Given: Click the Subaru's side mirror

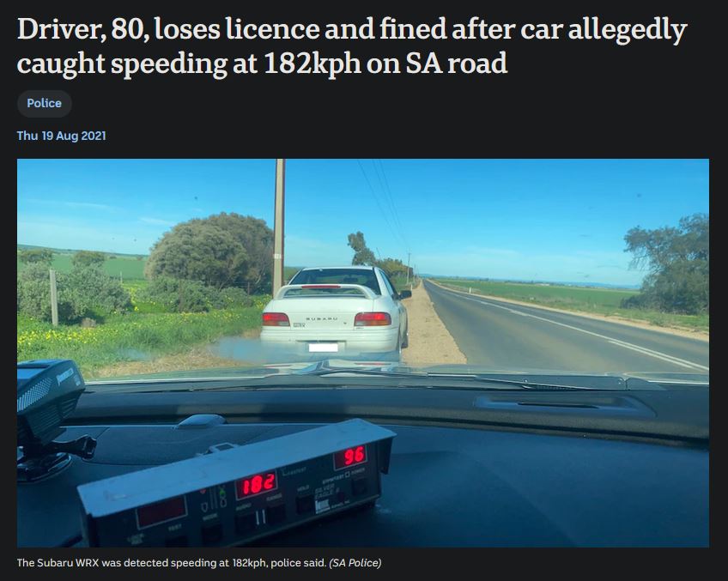Looking at the screenshot, I should (x=405, y=294).
